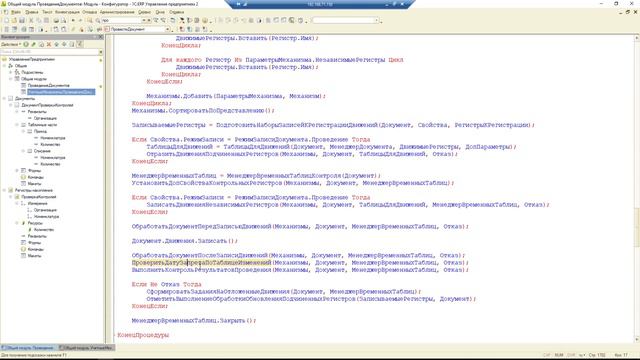Open print preview icon in toolbar
The width and height of the screenshot is (640, 360).
pos(64,20)
